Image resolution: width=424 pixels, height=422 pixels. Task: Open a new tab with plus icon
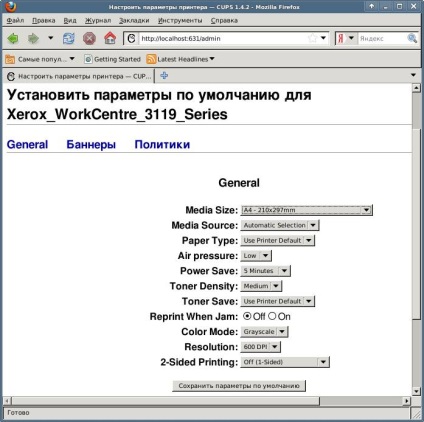(x=164, y=76)
